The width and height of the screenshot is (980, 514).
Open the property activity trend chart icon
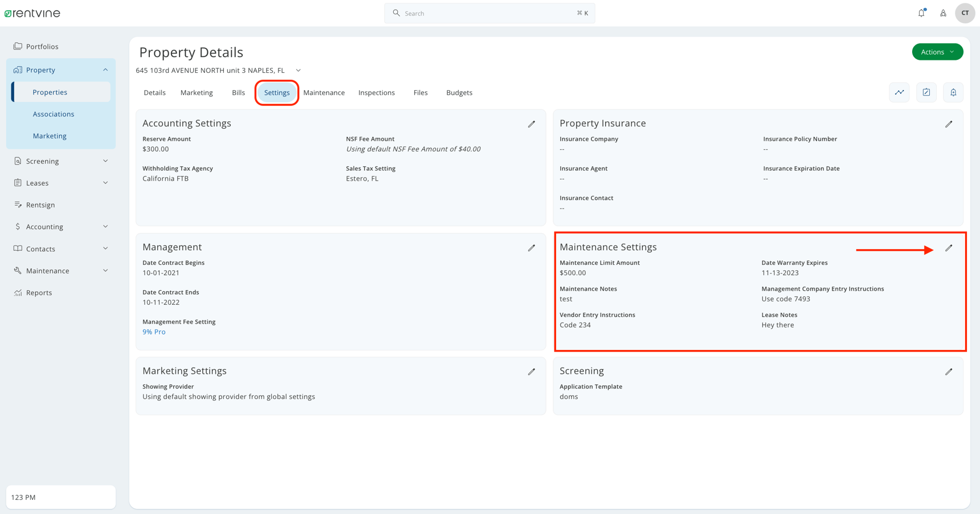coord(899,92)
